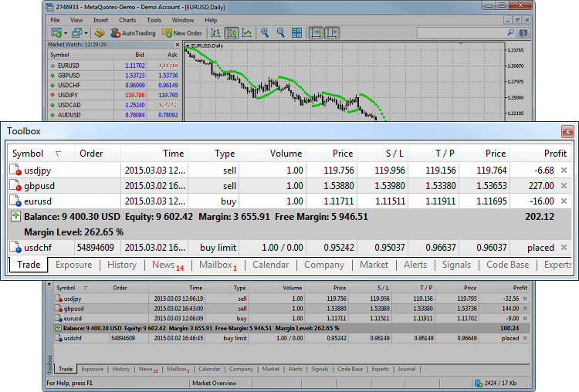The width and height of the screenshot is (579, 392).
Task: Click the gold icon left of AutoTrading
Action: point(100,33)
